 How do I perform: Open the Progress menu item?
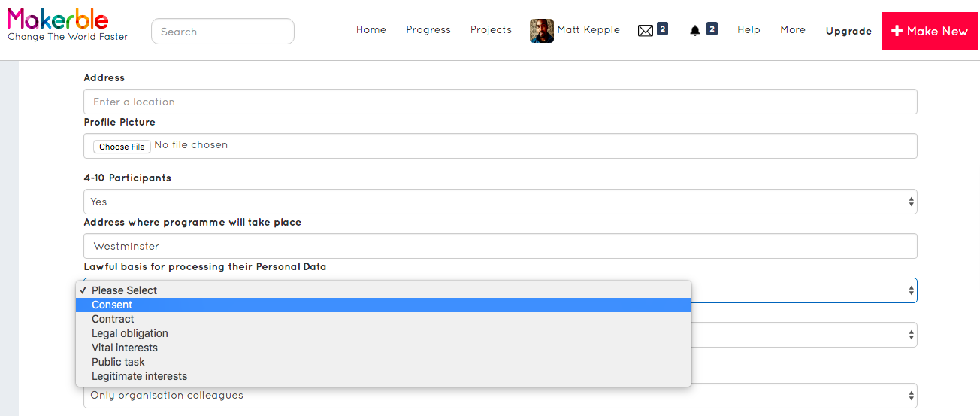coord(428,30)
